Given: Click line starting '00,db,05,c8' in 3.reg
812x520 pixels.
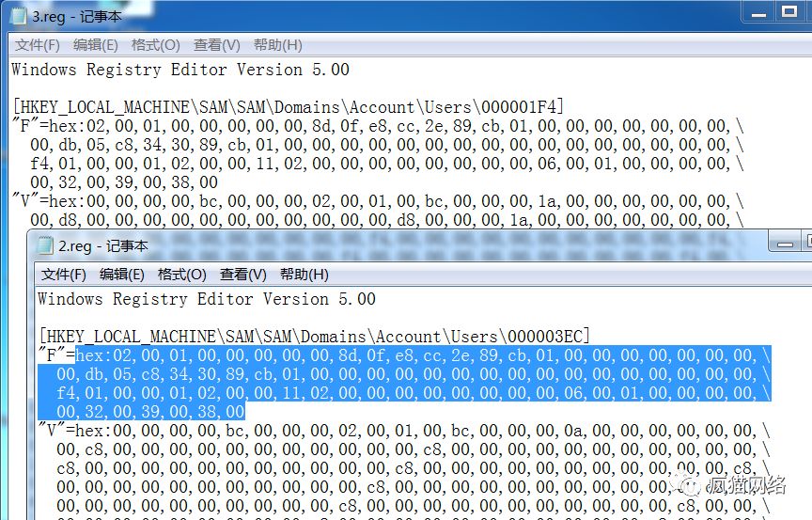Looking at the screenshot, I should (x=387, y=145).
